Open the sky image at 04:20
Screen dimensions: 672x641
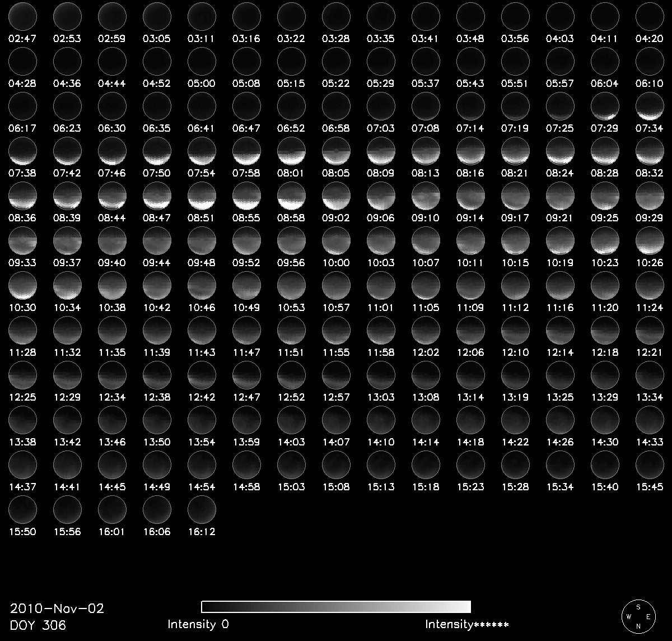(x=650, y=16)
